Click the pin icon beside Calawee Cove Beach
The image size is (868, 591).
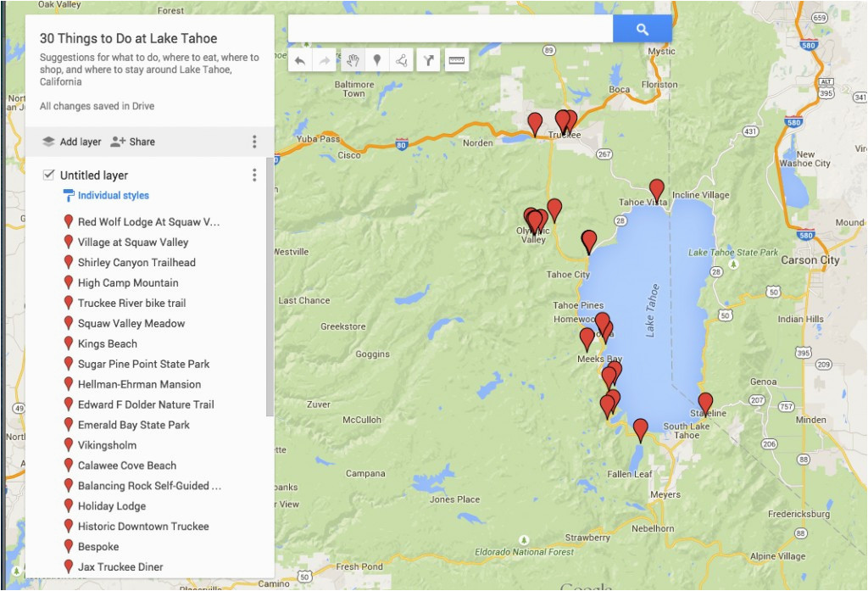pos(69,466)
